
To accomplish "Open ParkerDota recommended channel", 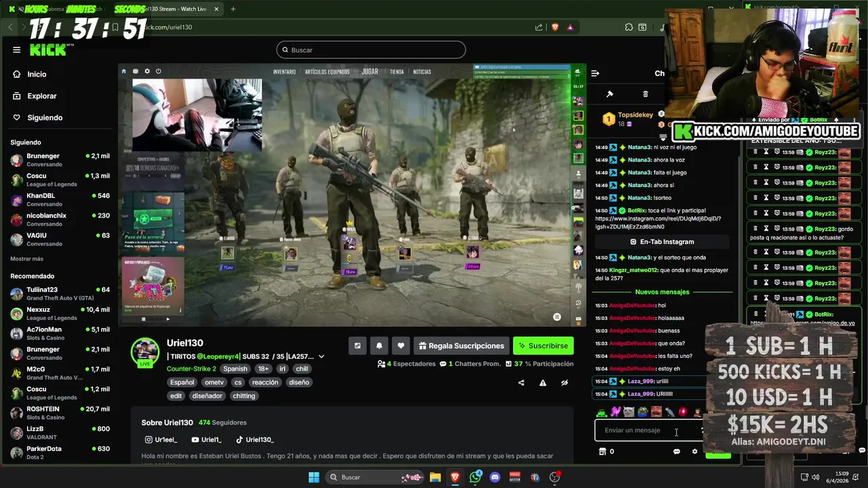I will [x=60, y=452].
